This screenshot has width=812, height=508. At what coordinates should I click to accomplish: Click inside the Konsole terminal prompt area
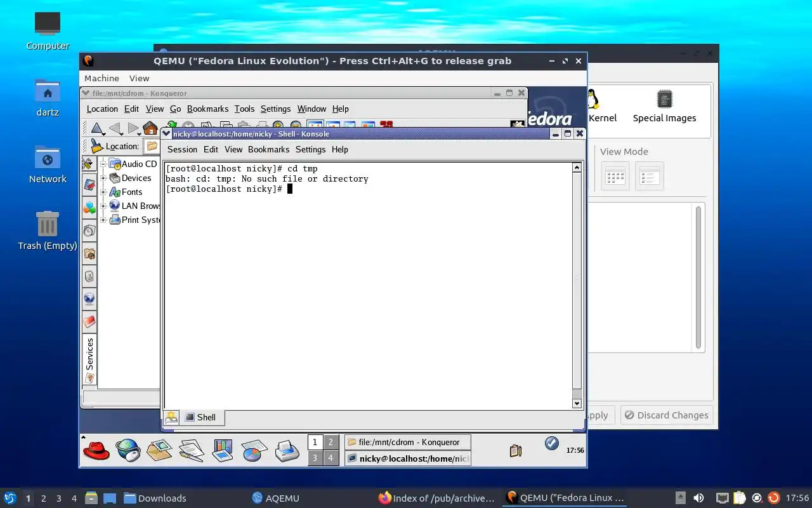[368, 285]
